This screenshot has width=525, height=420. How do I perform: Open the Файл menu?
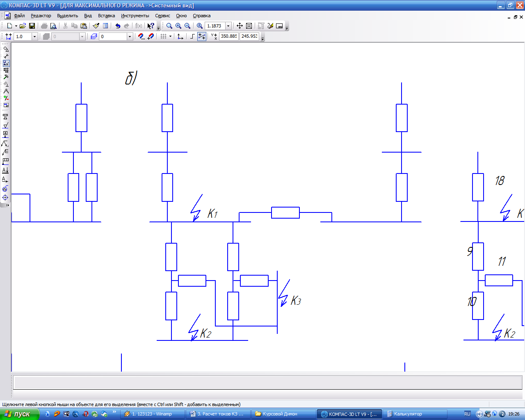pos(19,16)
